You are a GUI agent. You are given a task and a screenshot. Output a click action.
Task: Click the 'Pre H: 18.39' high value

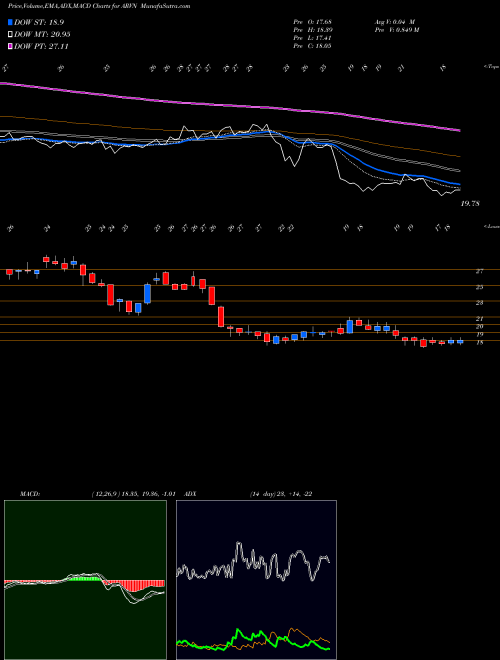[312, 30]
